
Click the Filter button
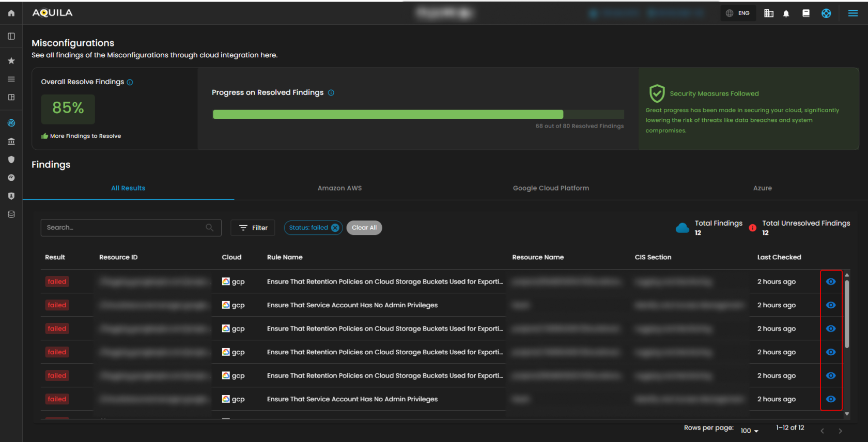coord(253,228)
